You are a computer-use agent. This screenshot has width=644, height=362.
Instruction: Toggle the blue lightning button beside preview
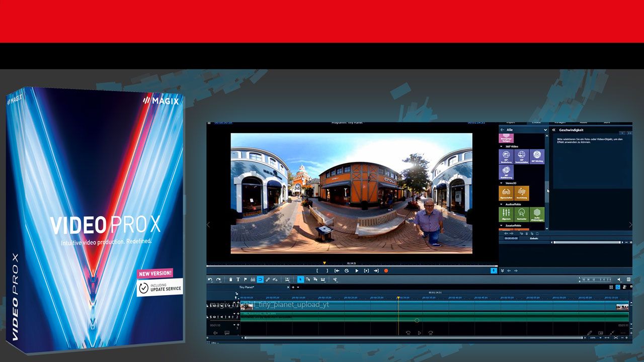point(494,270)
